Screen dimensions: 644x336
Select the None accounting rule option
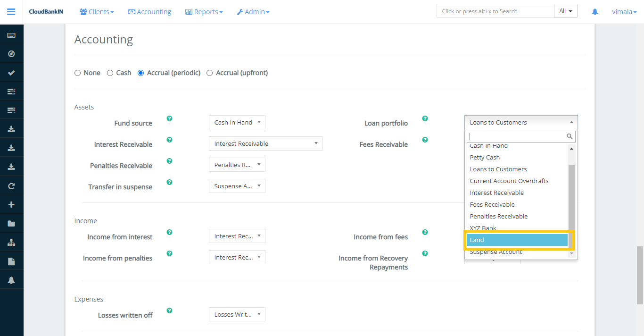[77, 73]
